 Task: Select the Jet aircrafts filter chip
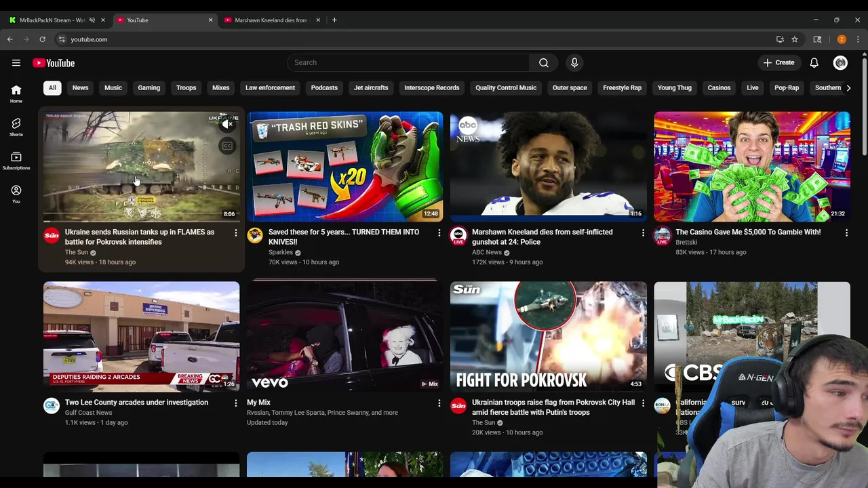tap(371, 87)
